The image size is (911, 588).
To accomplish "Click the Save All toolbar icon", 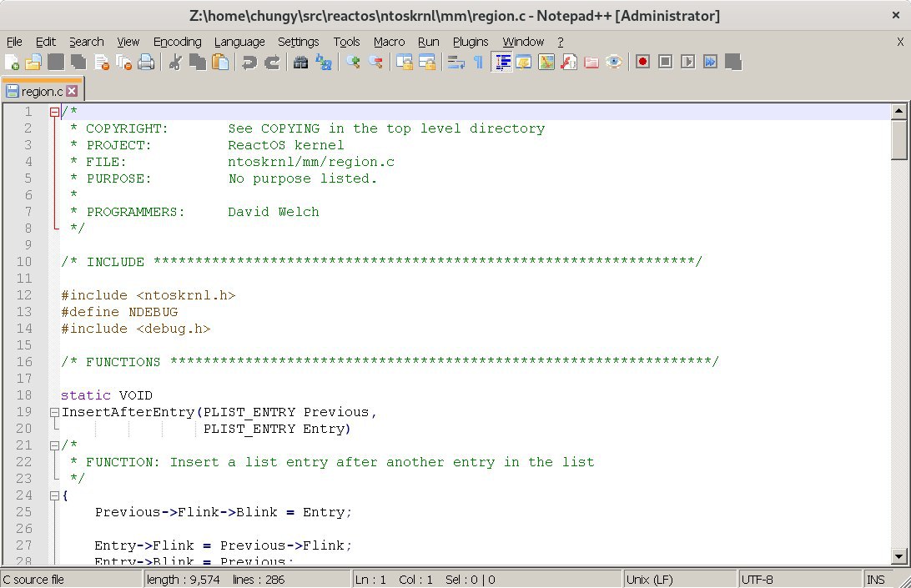I will [x=78, y=63].
